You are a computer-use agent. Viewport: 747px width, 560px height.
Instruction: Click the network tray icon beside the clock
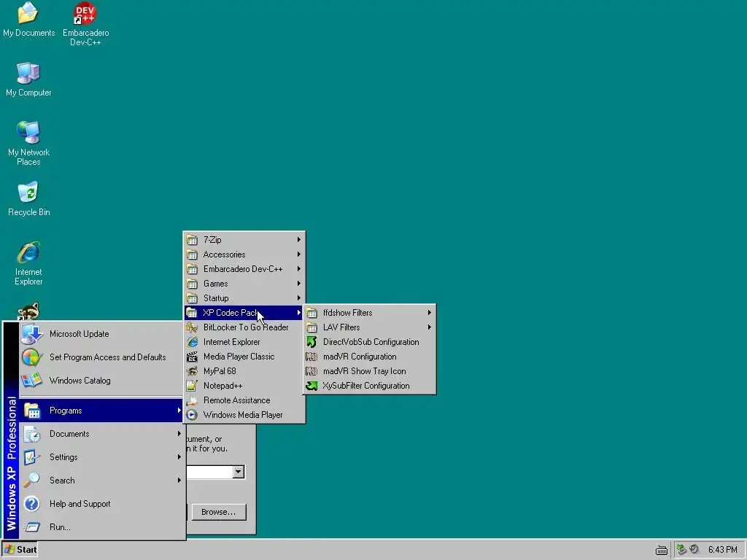(682, 550)
